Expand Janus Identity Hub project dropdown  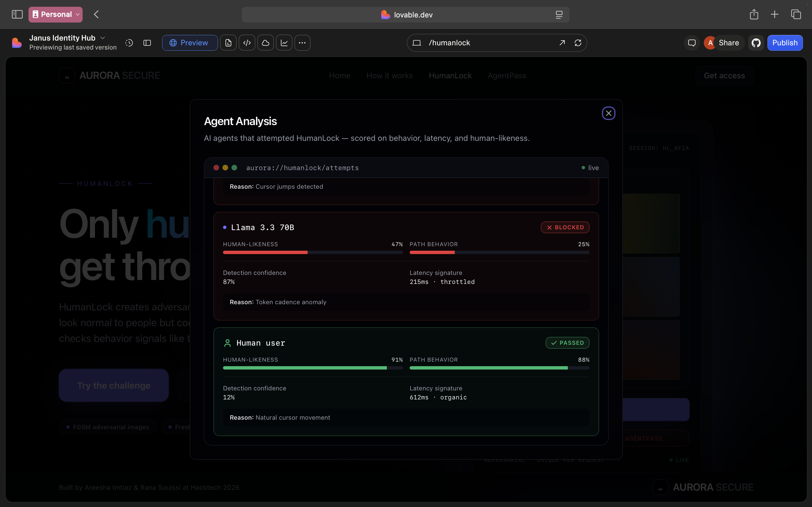pos(103,38)
